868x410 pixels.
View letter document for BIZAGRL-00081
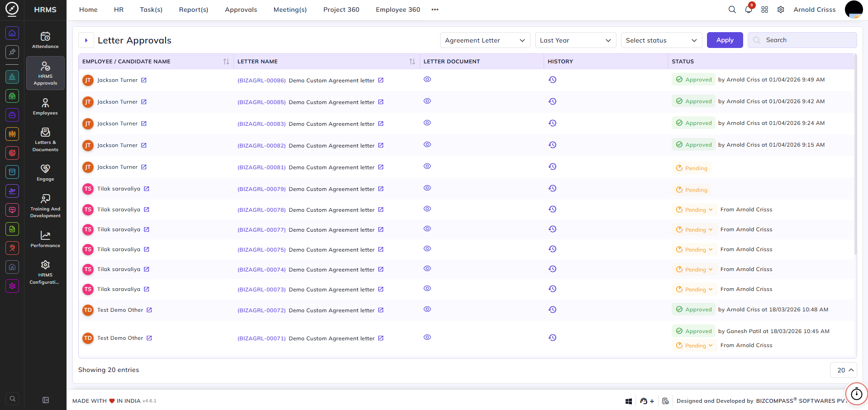point(427,166)
